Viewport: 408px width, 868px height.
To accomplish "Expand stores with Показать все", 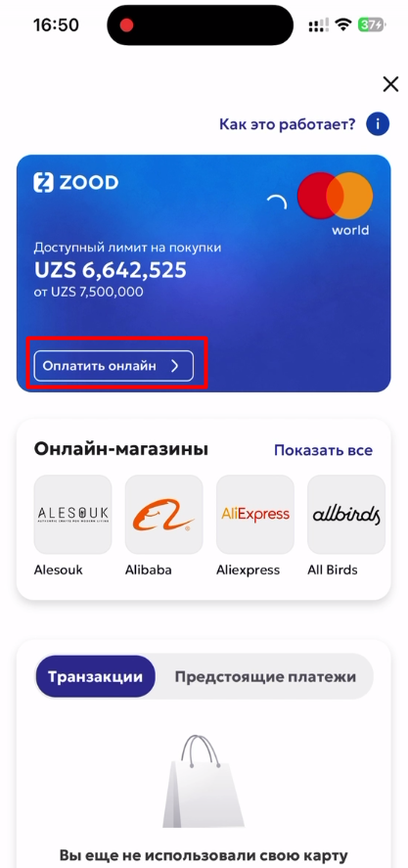I will pos(323,450).
